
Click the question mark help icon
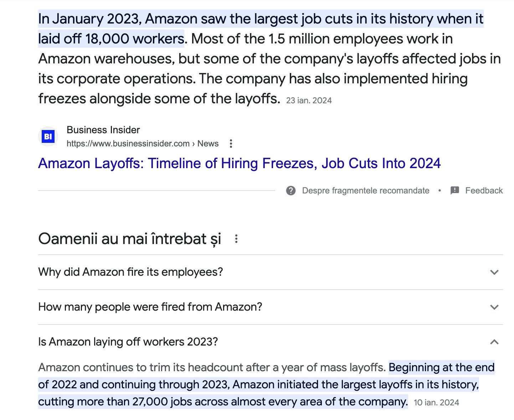click(x=291, y=191)
